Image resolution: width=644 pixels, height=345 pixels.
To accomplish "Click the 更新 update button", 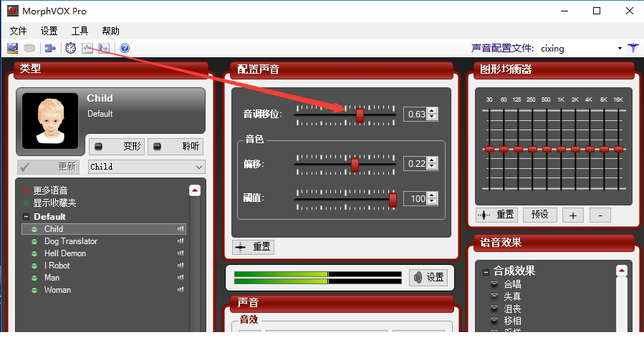I will (49, 167).
